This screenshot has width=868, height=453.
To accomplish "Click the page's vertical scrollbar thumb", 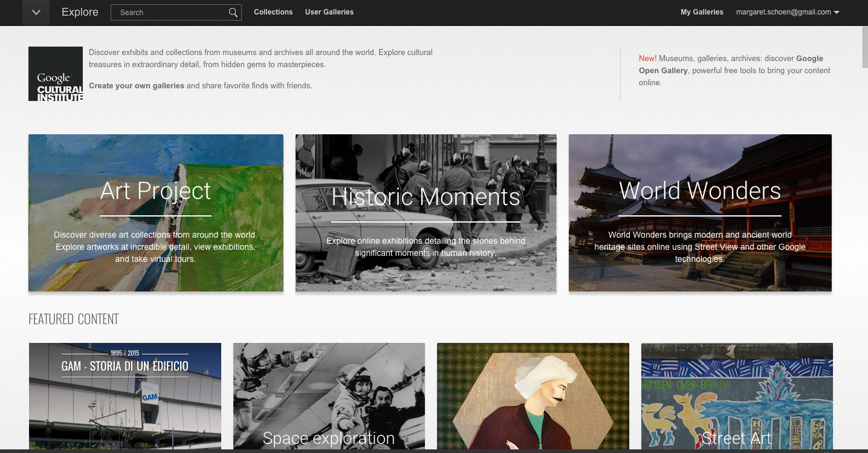I will (x=864, y=47).
